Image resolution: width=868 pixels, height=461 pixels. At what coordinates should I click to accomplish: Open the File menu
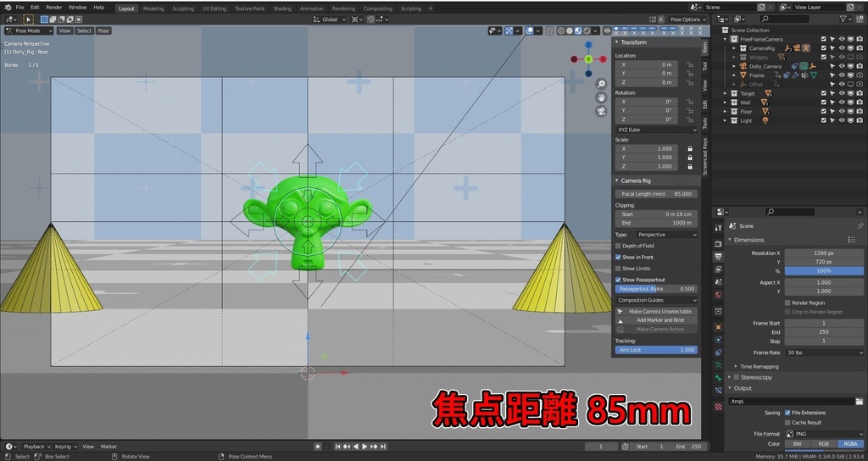20,8
